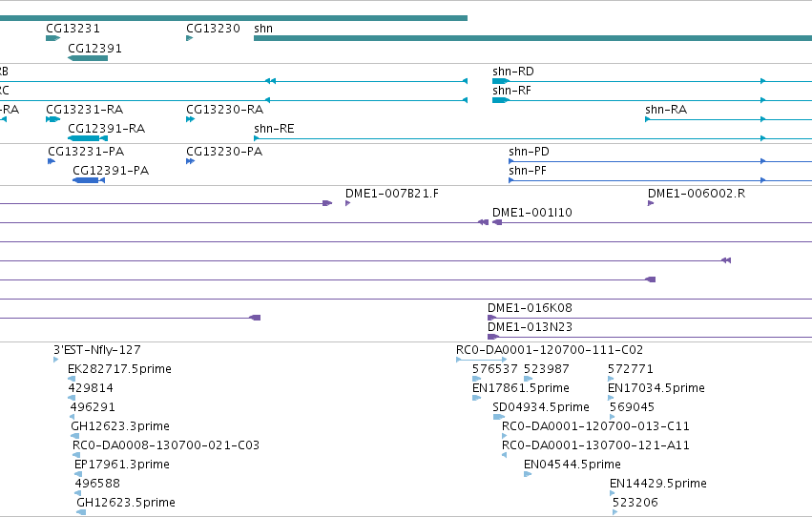The height and width of the screenshot is (517, 812).
Task: Select the CG12391-RA transcript block
Action: pos(88,138)
